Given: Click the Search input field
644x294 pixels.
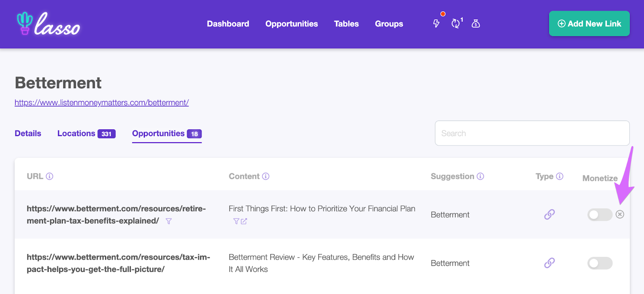Looking at the screenshot, I should [532, 133].
